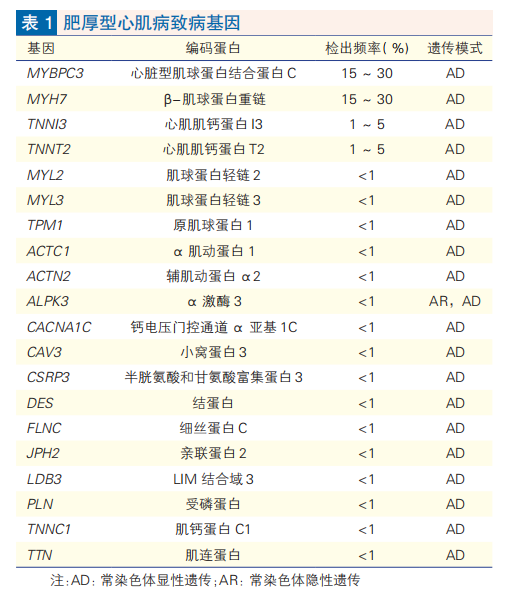Viewport: 513px width, 601px height.
Task: Select gene name MYH7
Action: (47, 99)
